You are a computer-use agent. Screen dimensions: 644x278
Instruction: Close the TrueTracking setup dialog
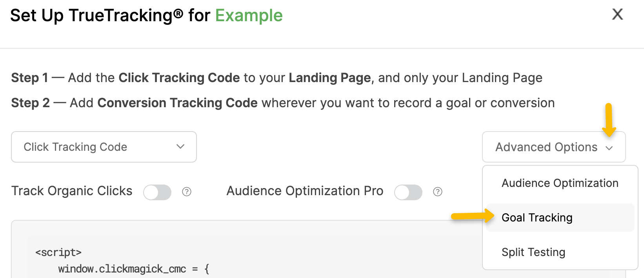617,15
